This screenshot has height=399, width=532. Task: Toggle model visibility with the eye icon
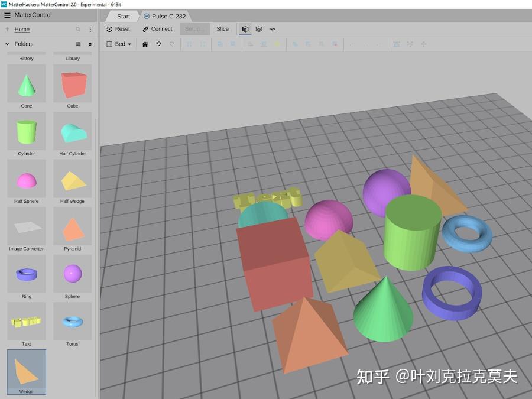(272, 28)
